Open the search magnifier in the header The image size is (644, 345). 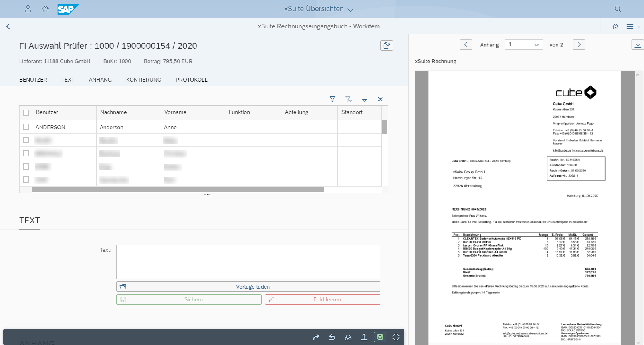(618, 9)
